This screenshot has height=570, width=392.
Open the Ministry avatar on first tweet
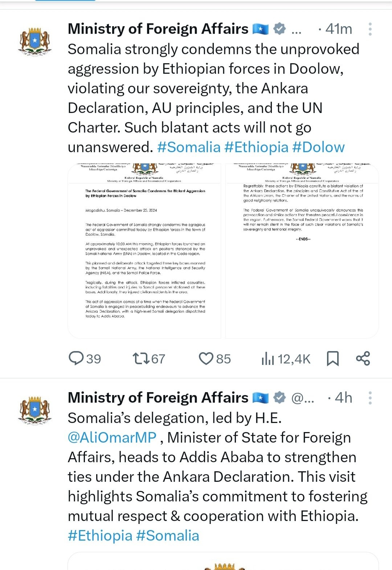tap(34, 41)
